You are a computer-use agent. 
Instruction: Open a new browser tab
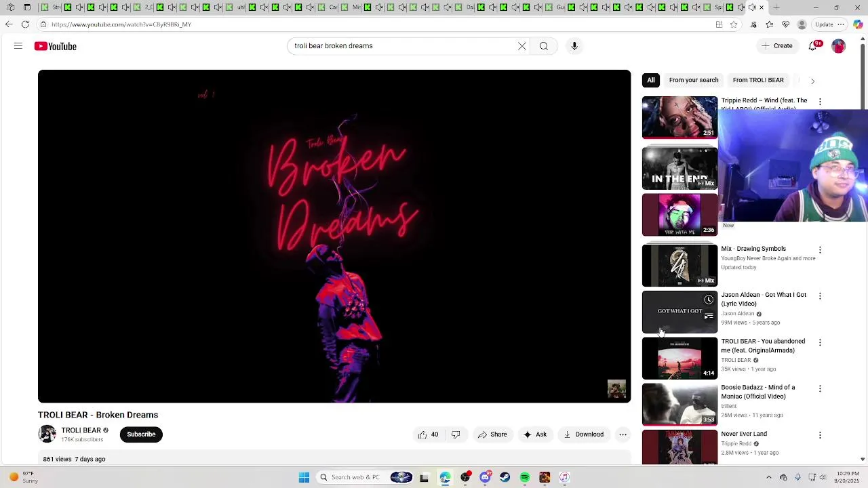(x=776, y=7)
